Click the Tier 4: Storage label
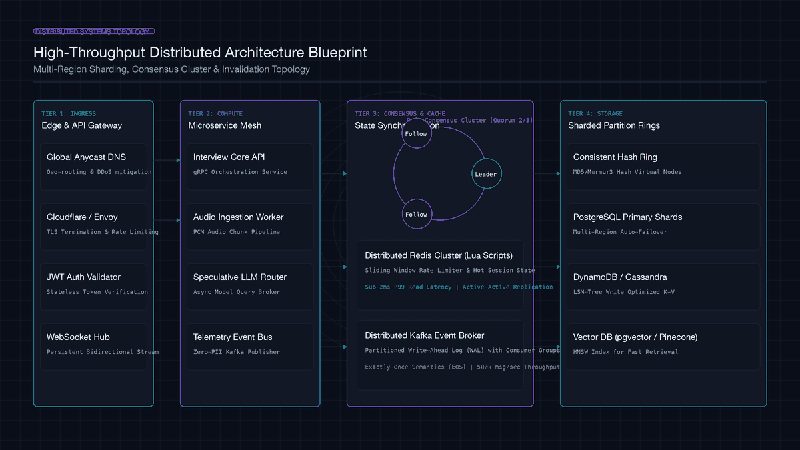The image size is (800, 450). tap(595, 113)
